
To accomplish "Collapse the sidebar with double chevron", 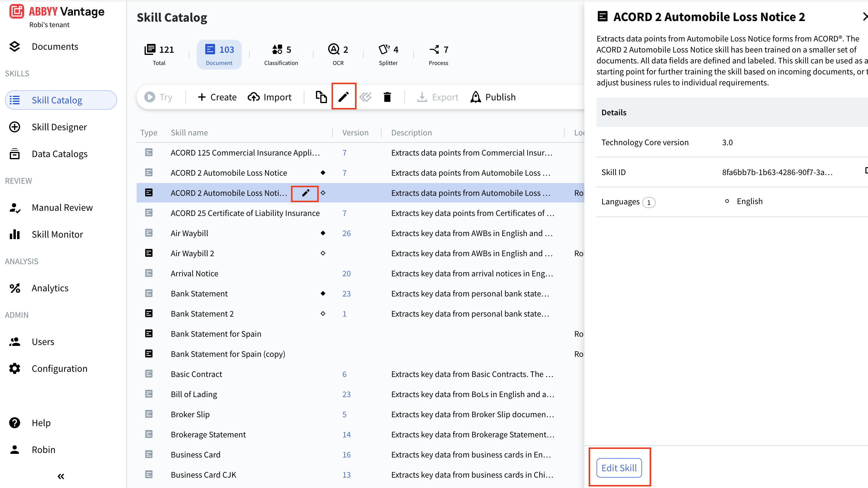I will click(x=61, y=476).
